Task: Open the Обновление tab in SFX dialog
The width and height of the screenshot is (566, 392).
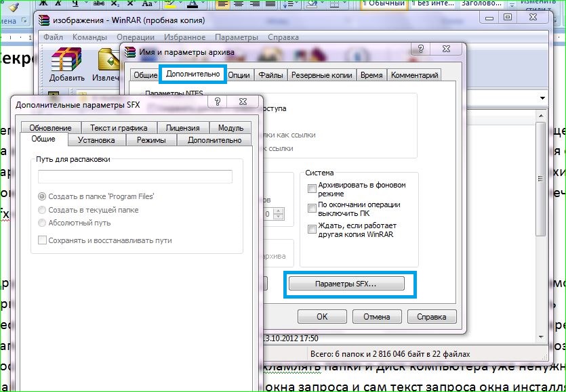Action: point(51,128)
